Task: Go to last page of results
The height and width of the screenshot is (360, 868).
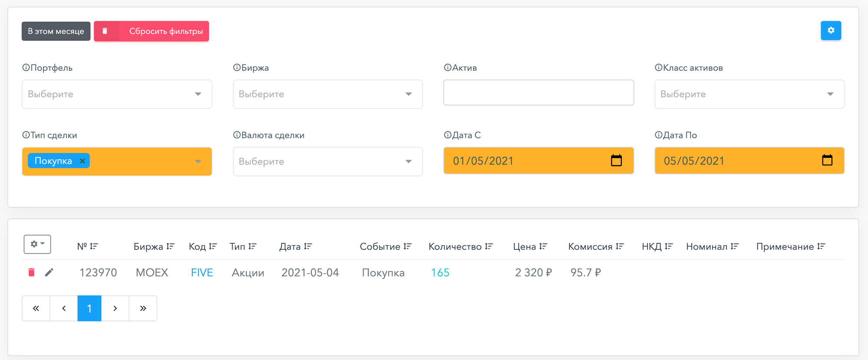Action: 143,308
